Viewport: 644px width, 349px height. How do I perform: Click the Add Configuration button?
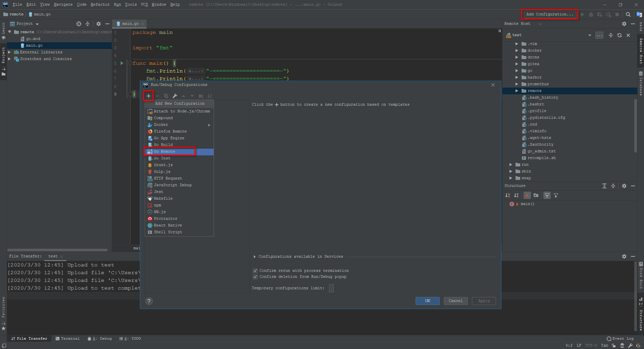pos(550,14)
